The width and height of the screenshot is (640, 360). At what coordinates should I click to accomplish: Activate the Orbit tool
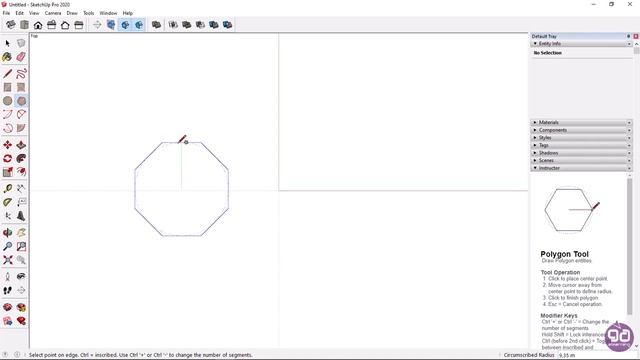tap(7, 233)
